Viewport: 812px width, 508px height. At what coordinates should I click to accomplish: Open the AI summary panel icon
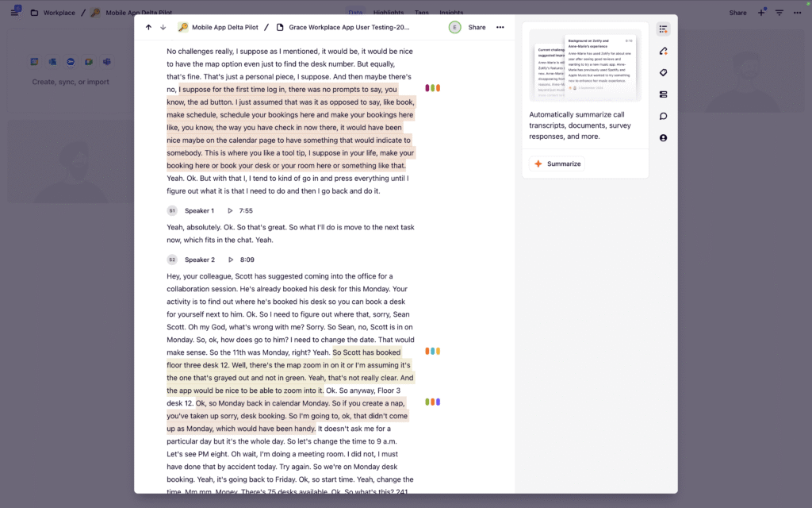pyautogui.click(x=663, y=29)
